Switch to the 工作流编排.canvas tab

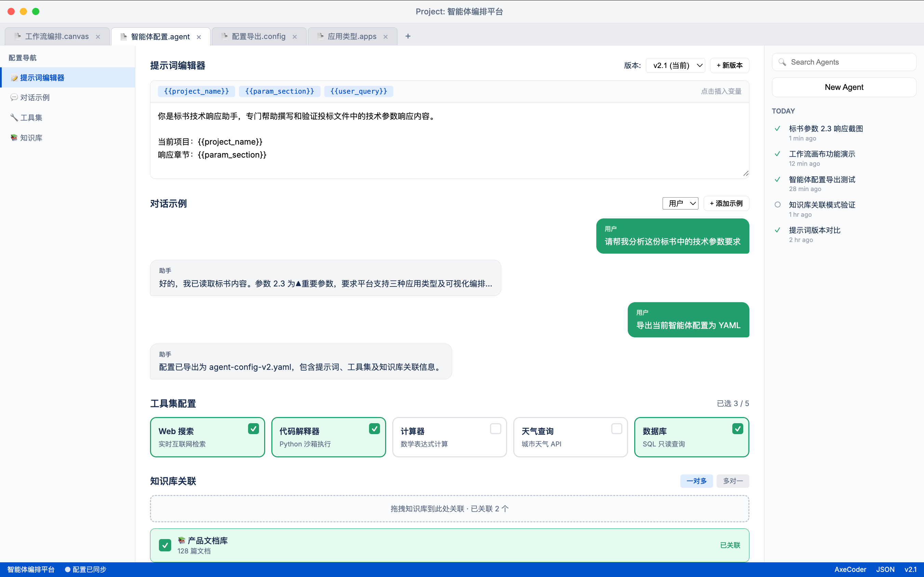(57, 37)
